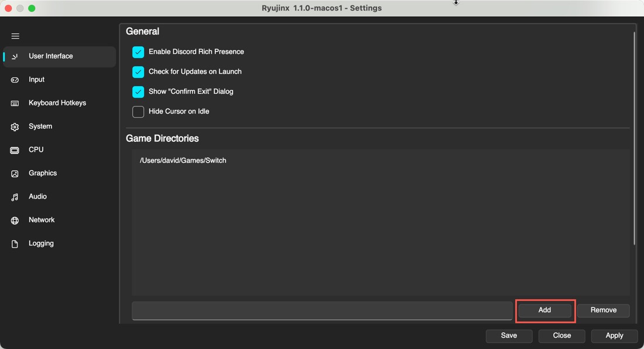Viewport: 644px width, 349px height.
Task: Click the hamburger menu icon in sidebar
Action: pos(15,36)
